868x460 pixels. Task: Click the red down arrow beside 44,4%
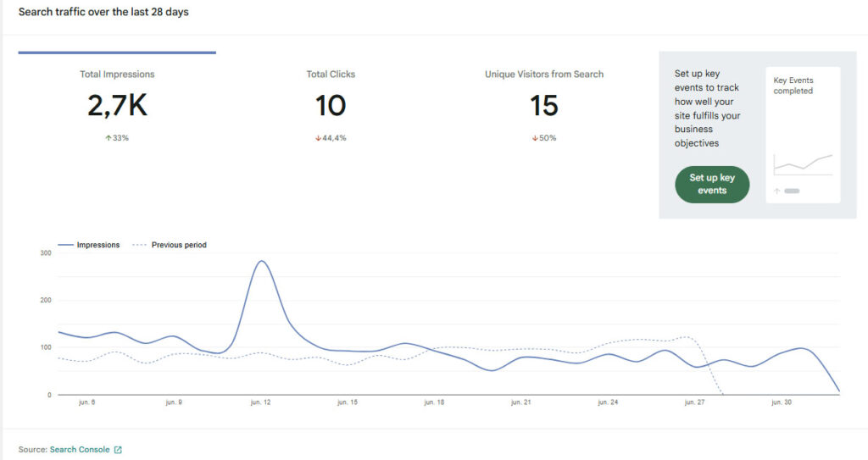click(319, 138)
